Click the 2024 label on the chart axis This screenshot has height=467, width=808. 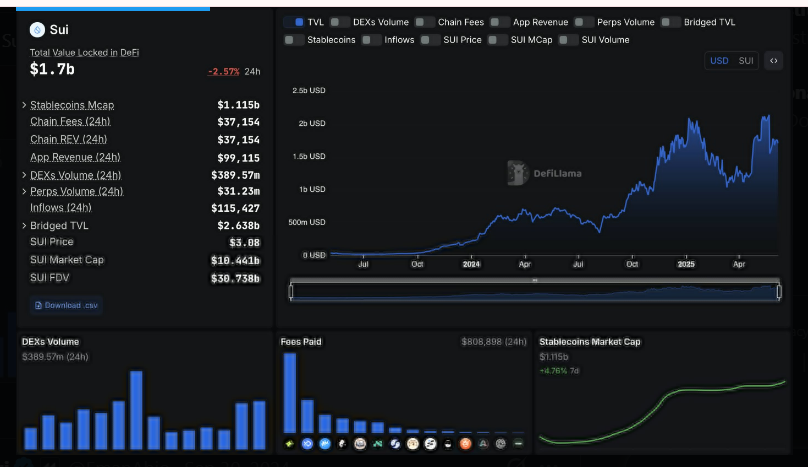[x=471, y=264]
